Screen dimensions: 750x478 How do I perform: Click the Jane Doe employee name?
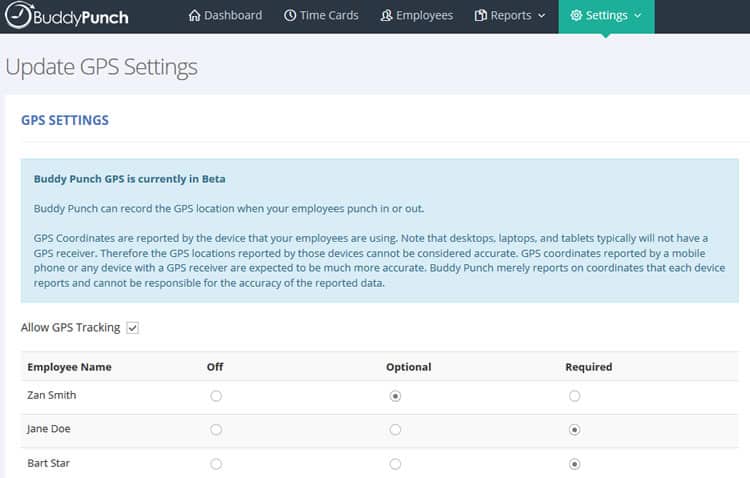[x=49, y=429]
